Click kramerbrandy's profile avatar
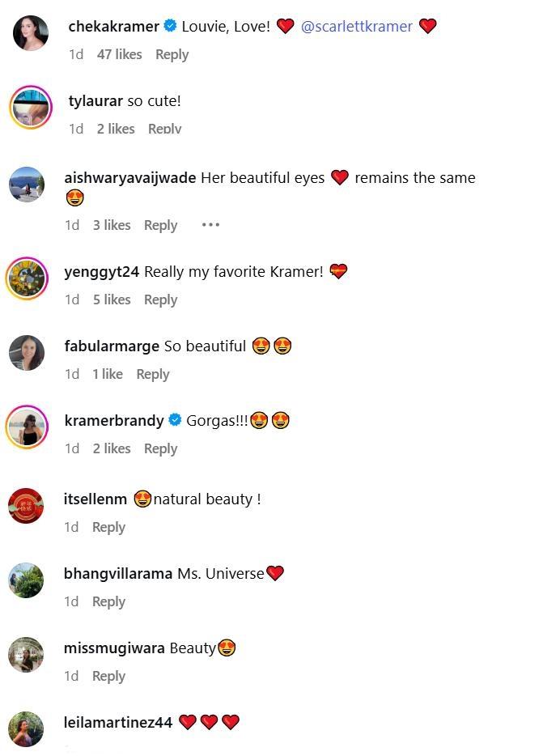Viewport: 560px width, 756px height. pyautogui.click(x=27, y=427)
